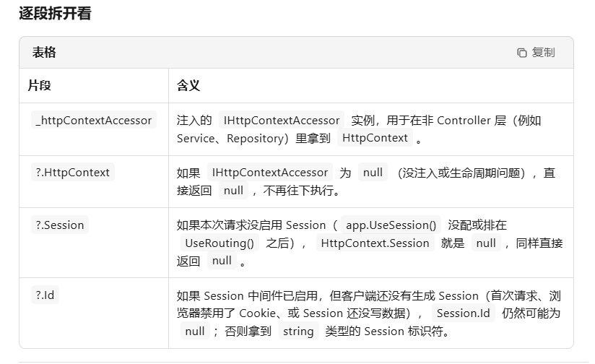Click the ?.HttpContext code snippet

(x=73, y=173)
